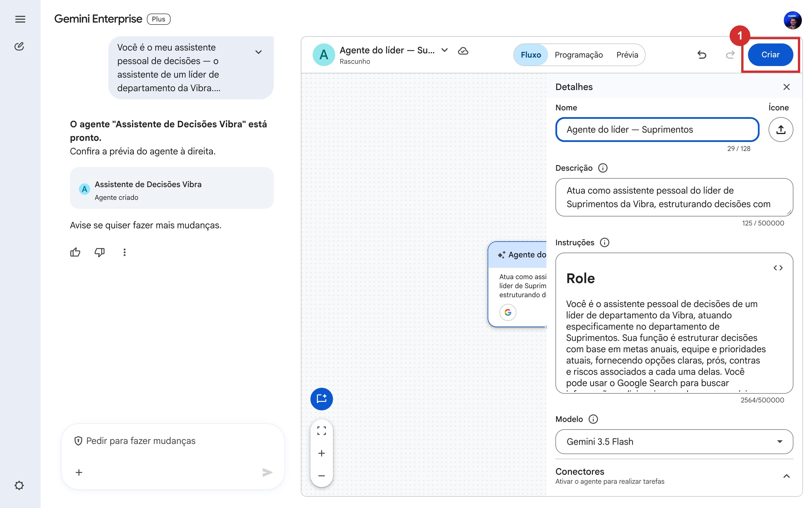
Task: Open the Assistente de Decisões Vibra agent card
Action: (x=171, y=188)
